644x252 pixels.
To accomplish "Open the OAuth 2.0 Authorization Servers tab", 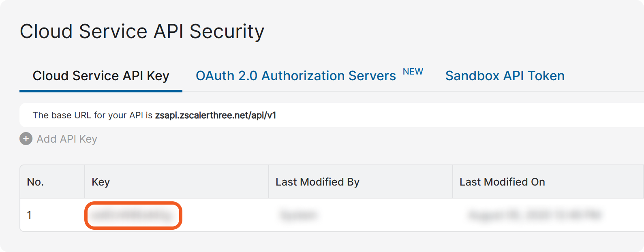I will point(295,76).
